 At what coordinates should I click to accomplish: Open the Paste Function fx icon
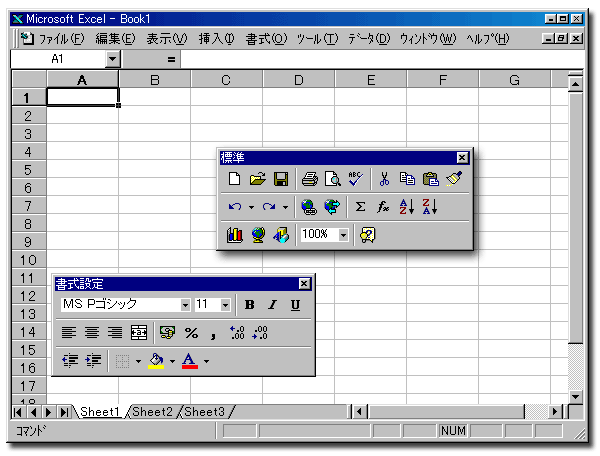coord(383,207)
